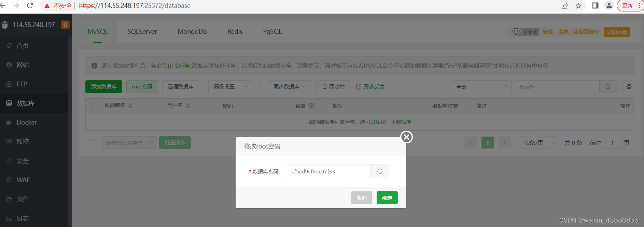Viewport: 644px width, 227px height.
Task: Click the 企业版 diamond badge
Action: coord(525,32)
